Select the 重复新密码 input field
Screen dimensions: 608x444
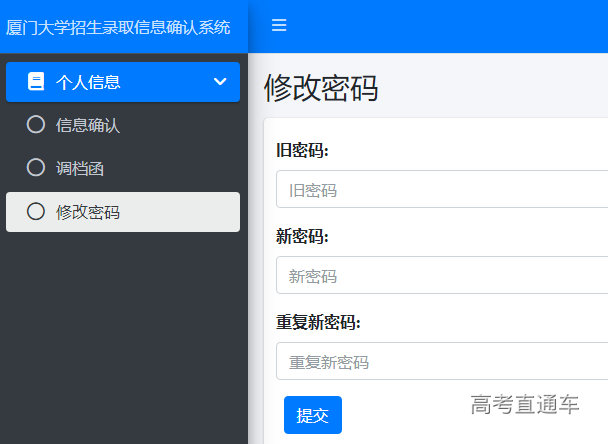442,362
